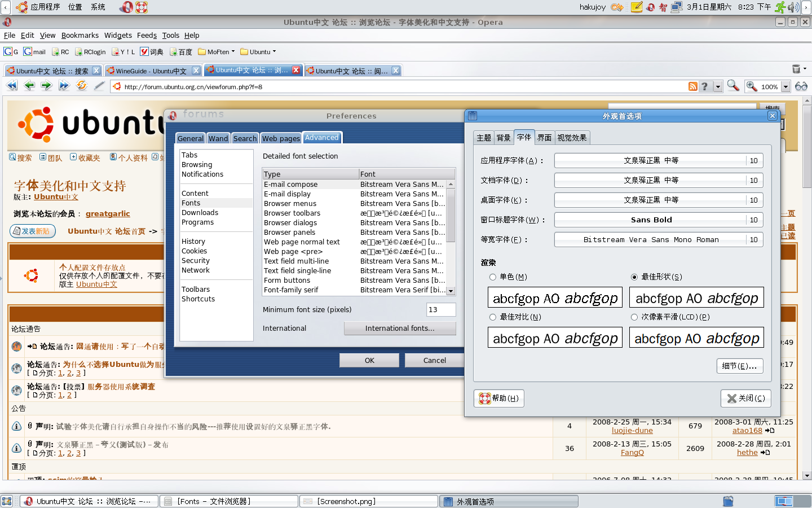Screen dimensions: 812x508
Task: Open the 100% zoom level dropdown
Action: pyautogui.click(x=785, y=86)
